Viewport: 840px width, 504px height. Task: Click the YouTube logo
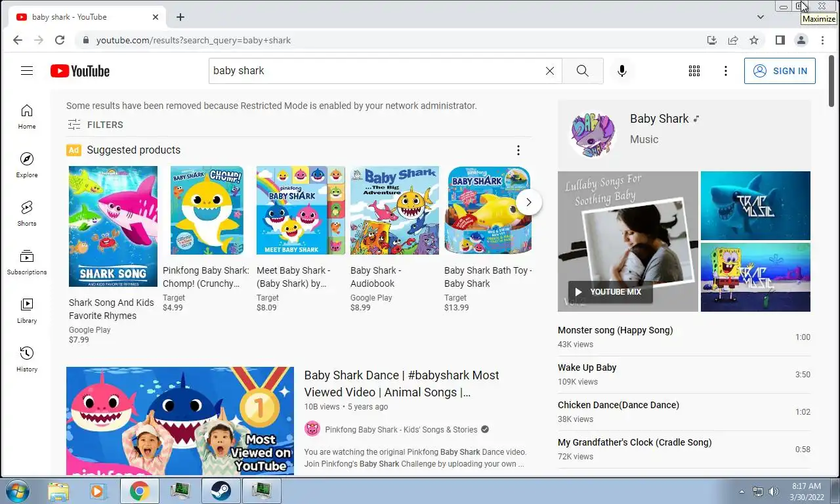(80, 71)
